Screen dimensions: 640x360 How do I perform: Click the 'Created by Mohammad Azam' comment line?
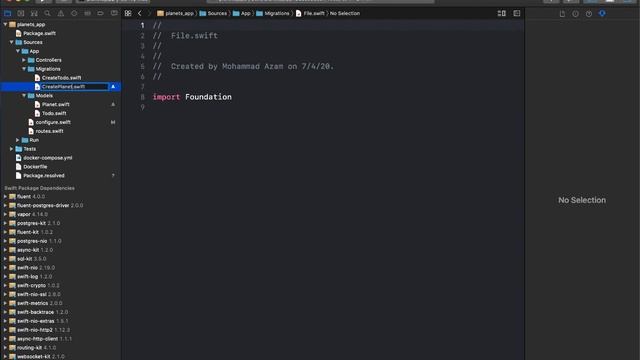point(243,67)
